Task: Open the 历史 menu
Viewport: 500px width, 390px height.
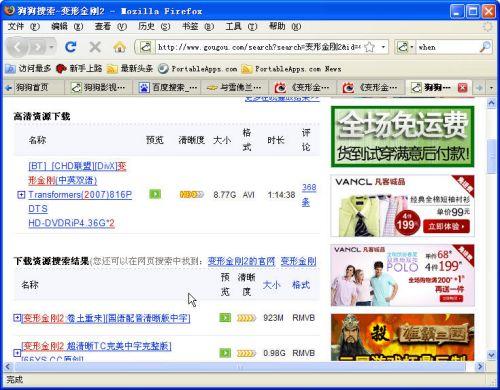Action: [154, 26]
